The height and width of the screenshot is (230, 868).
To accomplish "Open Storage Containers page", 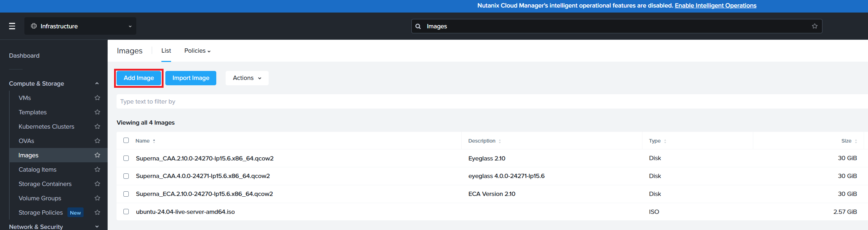I will point(45,184).
